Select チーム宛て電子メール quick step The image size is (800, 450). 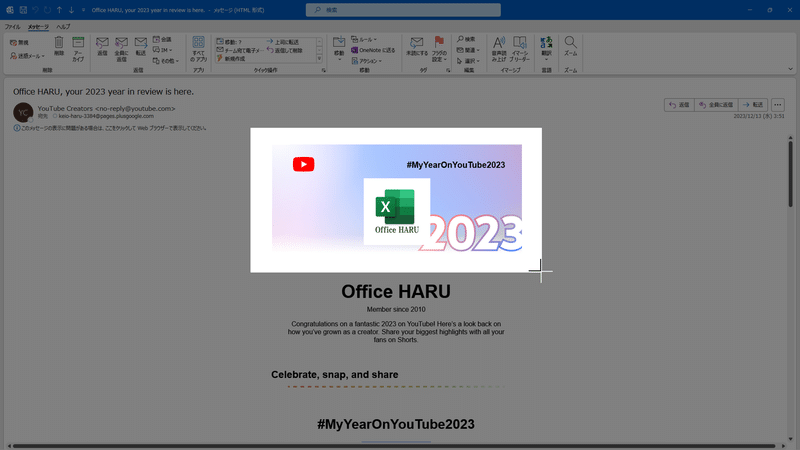click(240, 50)
